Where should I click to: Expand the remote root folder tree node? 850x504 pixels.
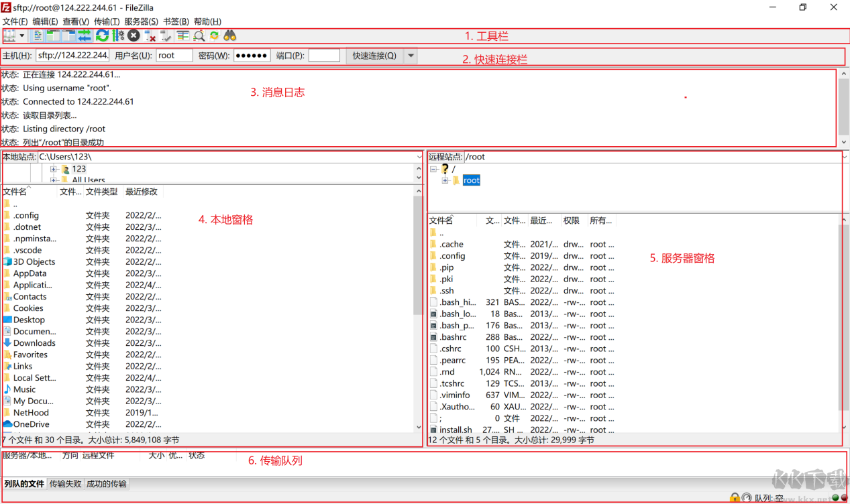coord(445,180)
